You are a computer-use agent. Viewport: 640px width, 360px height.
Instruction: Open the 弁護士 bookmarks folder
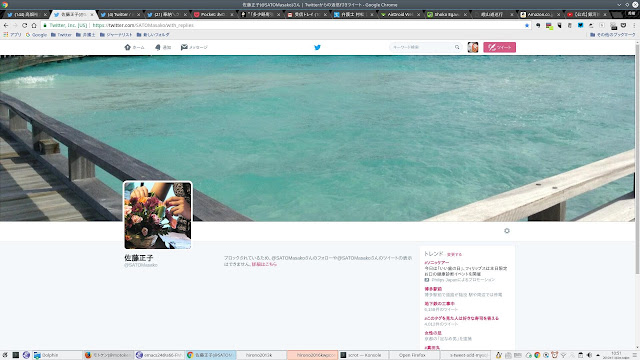coord(86,35)
